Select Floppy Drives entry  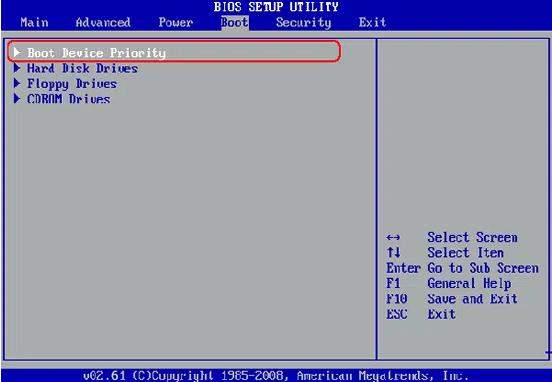[72, 84]
